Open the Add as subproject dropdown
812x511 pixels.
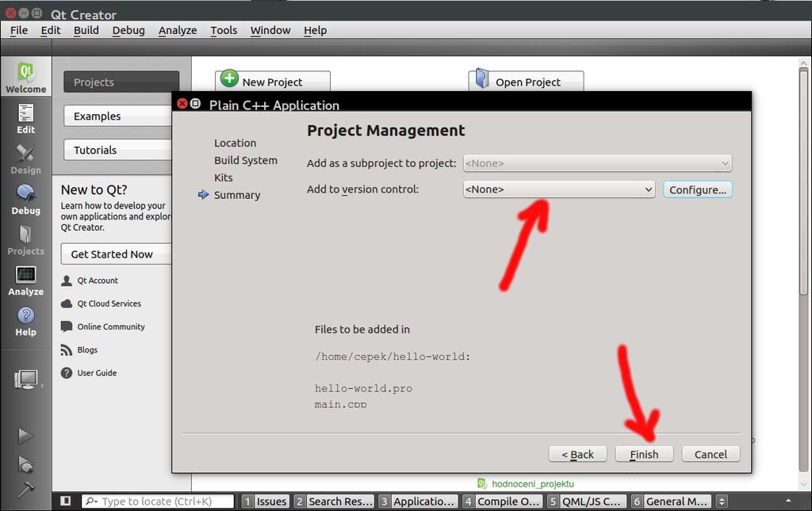pyautogui.click(x=597, y=163)
